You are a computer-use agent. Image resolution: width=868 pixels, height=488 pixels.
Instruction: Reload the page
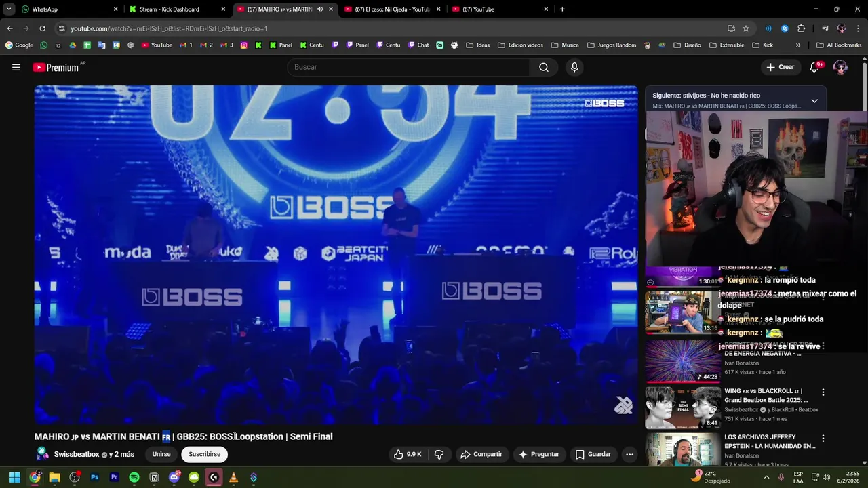pyautogui.click(x=42, y=28)
